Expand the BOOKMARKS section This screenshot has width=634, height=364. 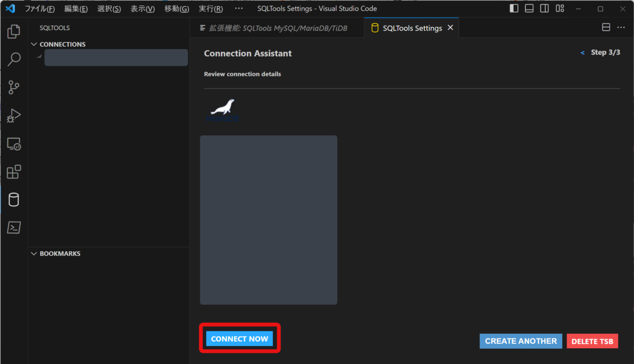tap(34, 253)
